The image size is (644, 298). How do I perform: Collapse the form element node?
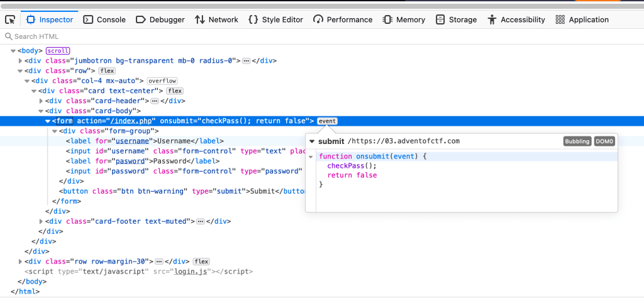tap(48, 121)
